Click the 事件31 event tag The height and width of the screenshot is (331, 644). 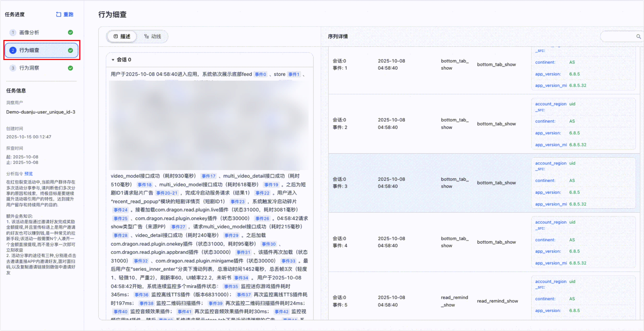(243, 252)
